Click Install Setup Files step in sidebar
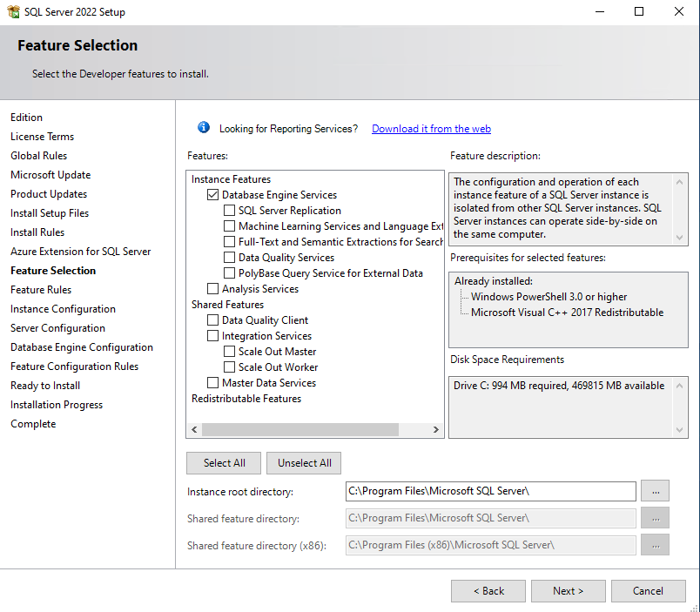The height and width of the screenshot is (612, 700). pyautogui.click(x=50, y=213)
